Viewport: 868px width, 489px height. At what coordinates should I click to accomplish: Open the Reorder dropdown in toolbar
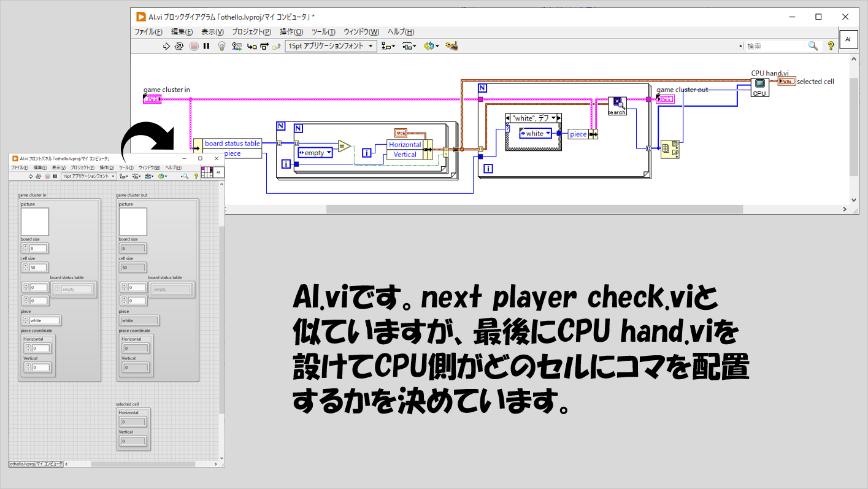click(431, 46)
